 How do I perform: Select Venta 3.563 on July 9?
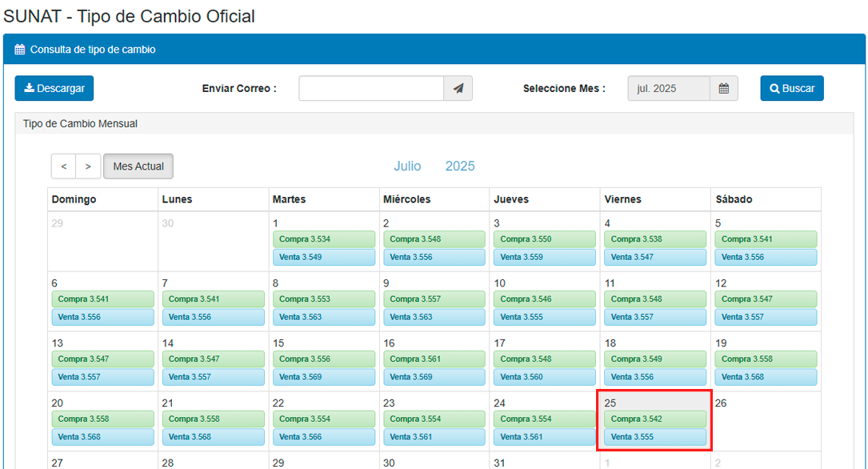(x=434, y=317)
